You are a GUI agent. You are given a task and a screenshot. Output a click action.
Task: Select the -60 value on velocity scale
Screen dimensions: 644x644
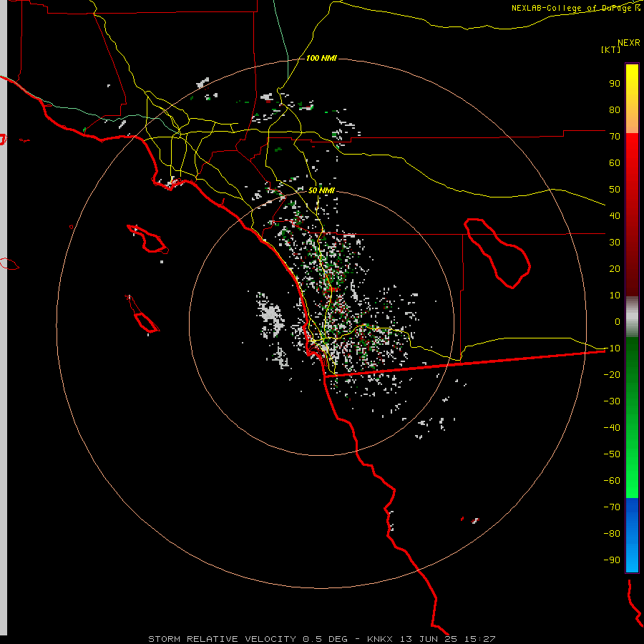point(612,481)
